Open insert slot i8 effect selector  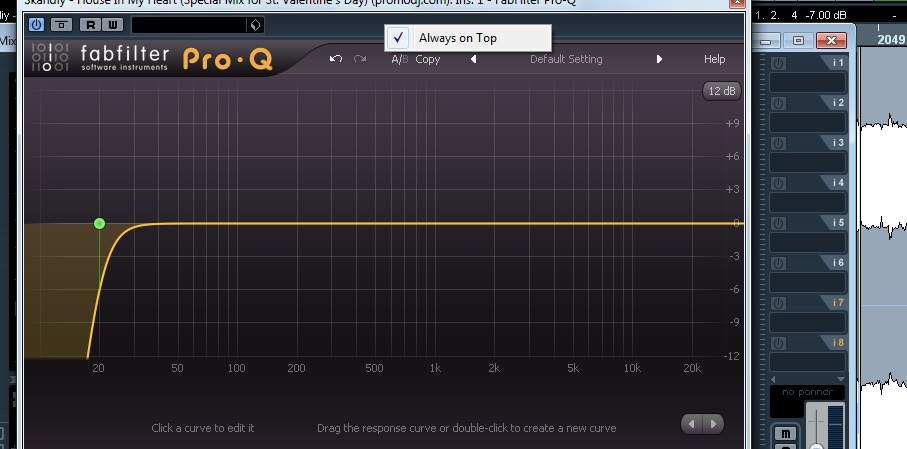[x=808, y=362]
